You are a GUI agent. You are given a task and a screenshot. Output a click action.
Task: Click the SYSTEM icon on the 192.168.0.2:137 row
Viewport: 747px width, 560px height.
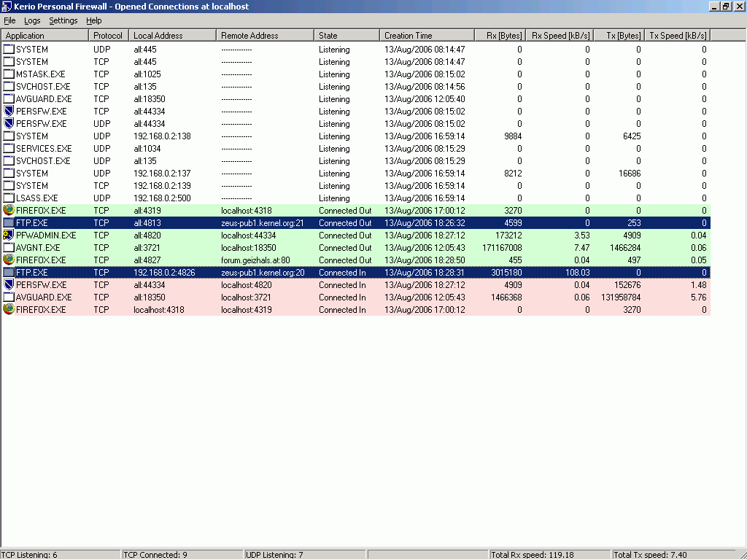pyautogui.click(x=9, y=173)
